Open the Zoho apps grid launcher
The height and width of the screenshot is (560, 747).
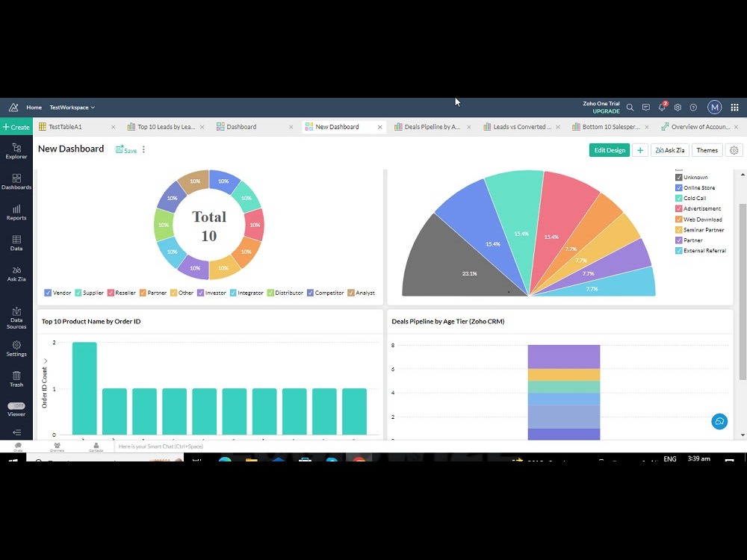734,108
